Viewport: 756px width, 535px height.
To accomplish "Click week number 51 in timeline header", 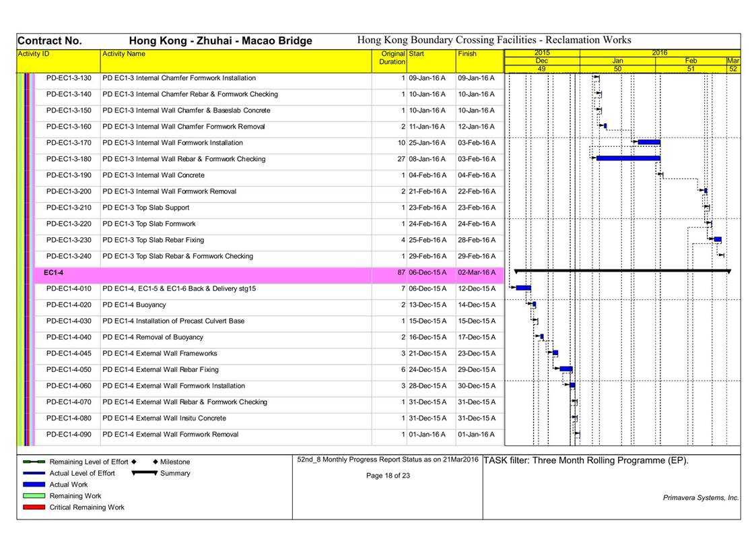I will pyautogui.click(x=691, y=69).
